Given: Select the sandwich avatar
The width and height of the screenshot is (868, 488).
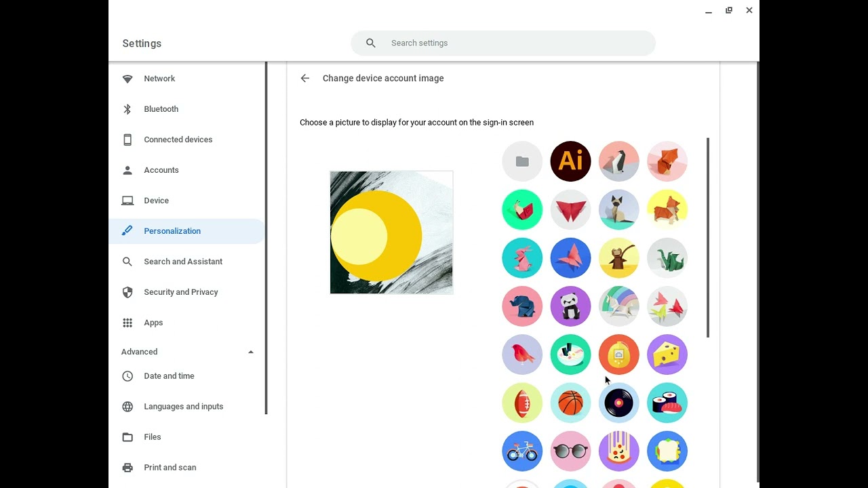Looking at the screenshot, I should [667, 451].
